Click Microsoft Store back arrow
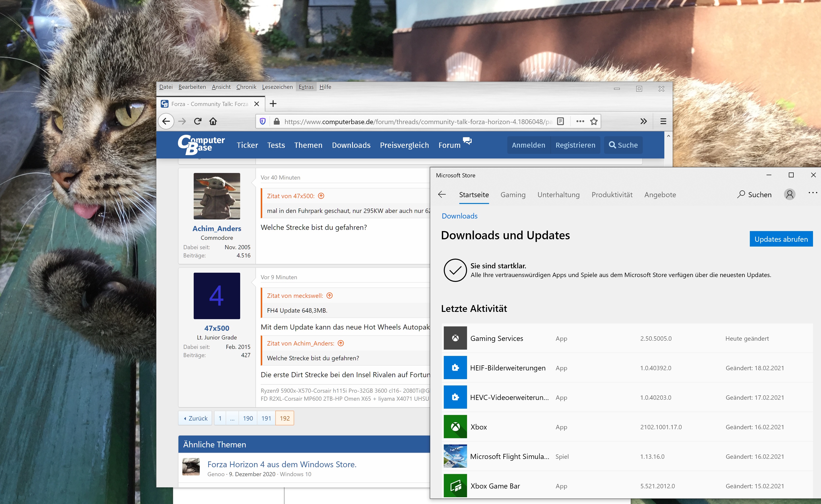 point(442,194)
